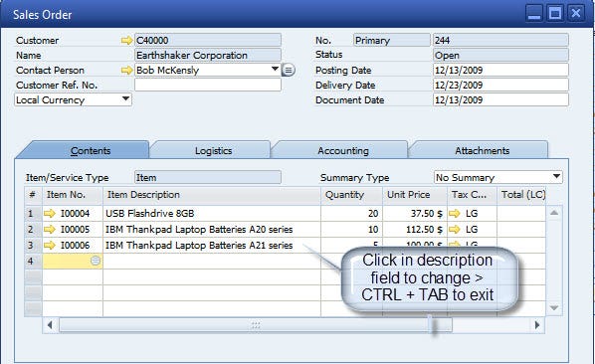
Task: Switch to the Attachments tab
Action: (x=482, y=150)
